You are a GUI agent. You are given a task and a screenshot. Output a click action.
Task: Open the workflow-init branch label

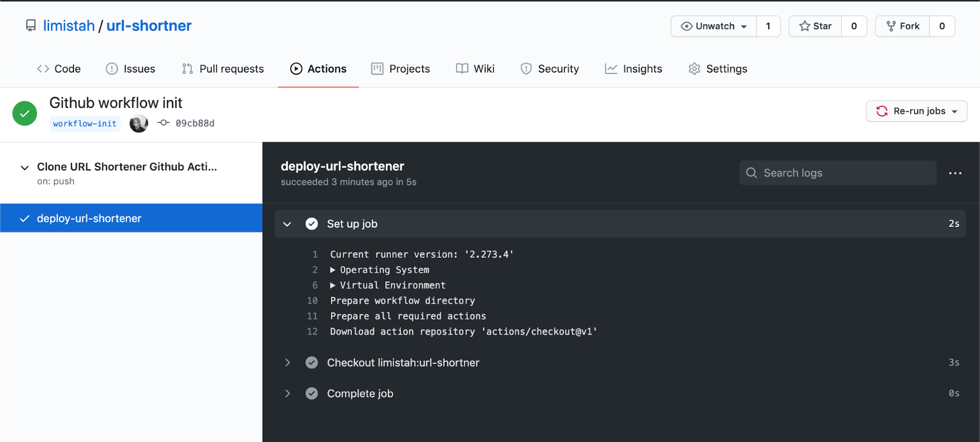[85, 123]
